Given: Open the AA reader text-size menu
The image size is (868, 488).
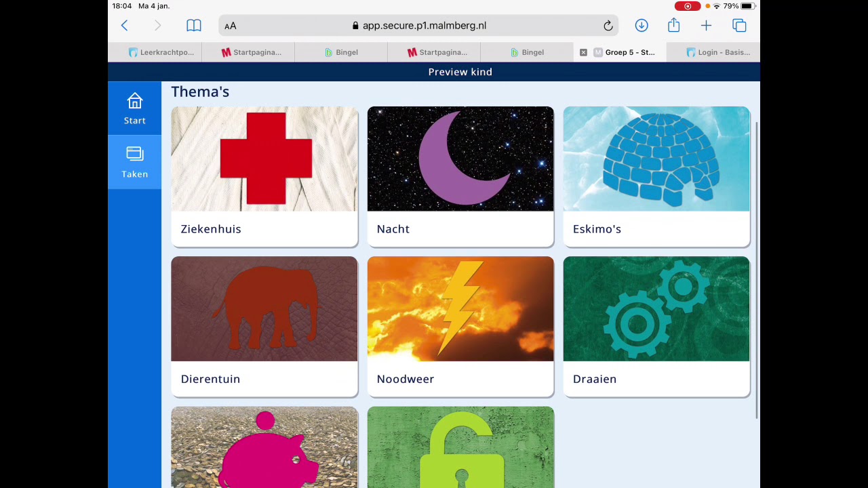Looking at the screenshot, I should [x=231, y=26].
